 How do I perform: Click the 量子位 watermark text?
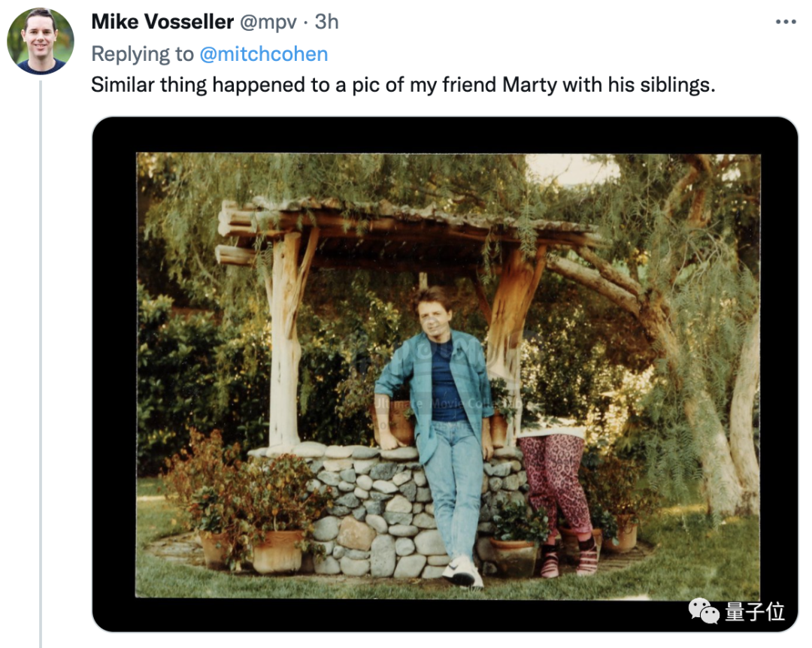coord(754,612)
